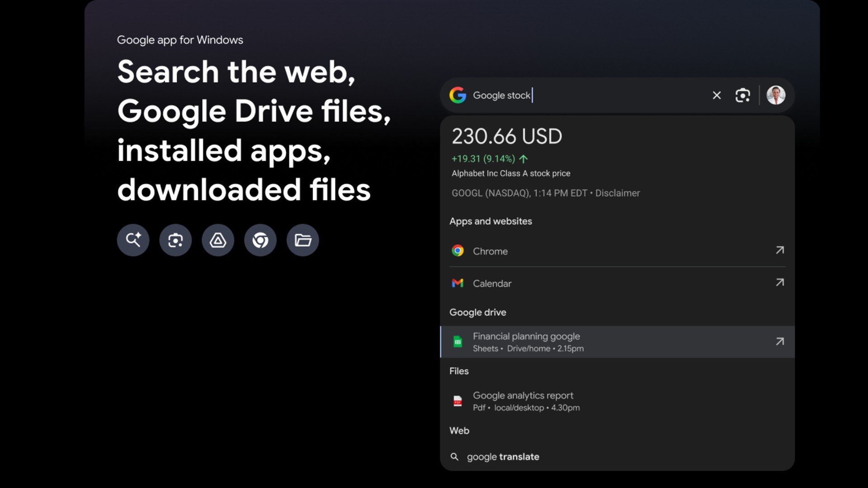
Task: Select the google translate web suggestion
Action: click(503, 457)
